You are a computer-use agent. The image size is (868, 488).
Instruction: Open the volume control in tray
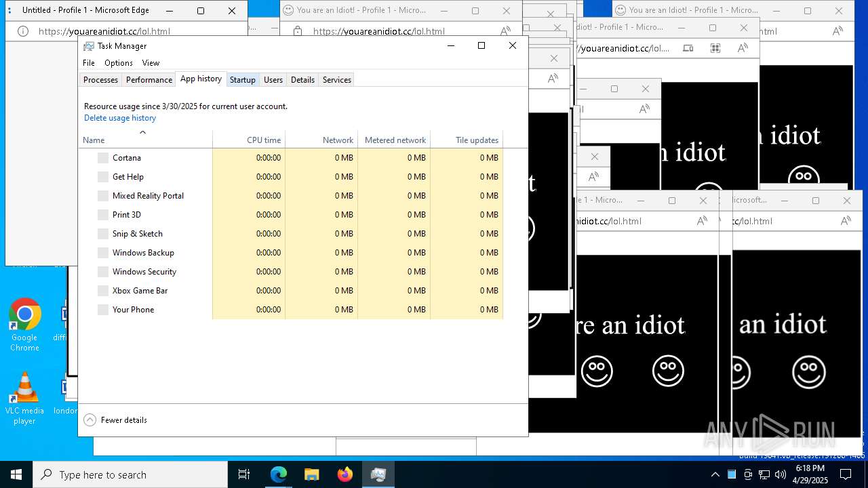pyautogui.click(x=781, y=474)
